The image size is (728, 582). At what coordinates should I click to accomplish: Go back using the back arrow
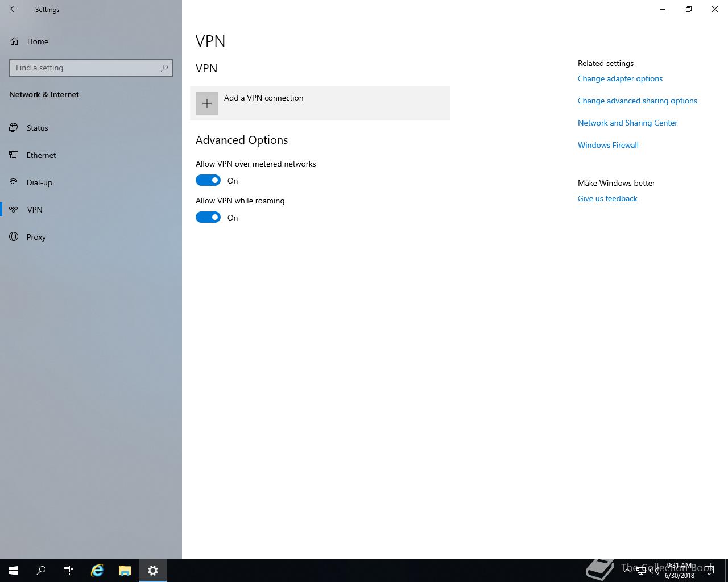14,9
